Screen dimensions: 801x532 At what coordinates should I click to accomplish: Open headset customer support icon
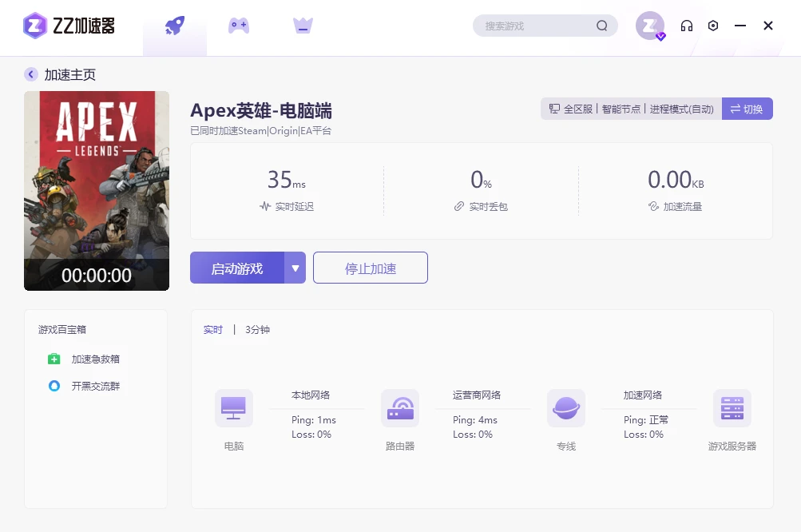tap(687, 26)
